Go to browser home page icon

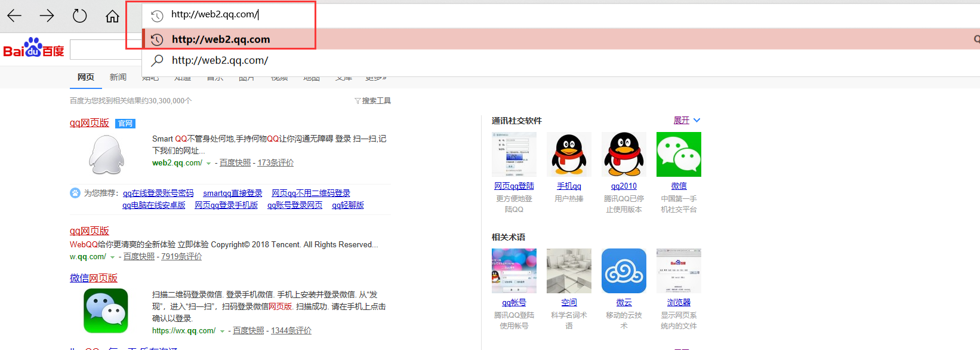coord(112,16)
